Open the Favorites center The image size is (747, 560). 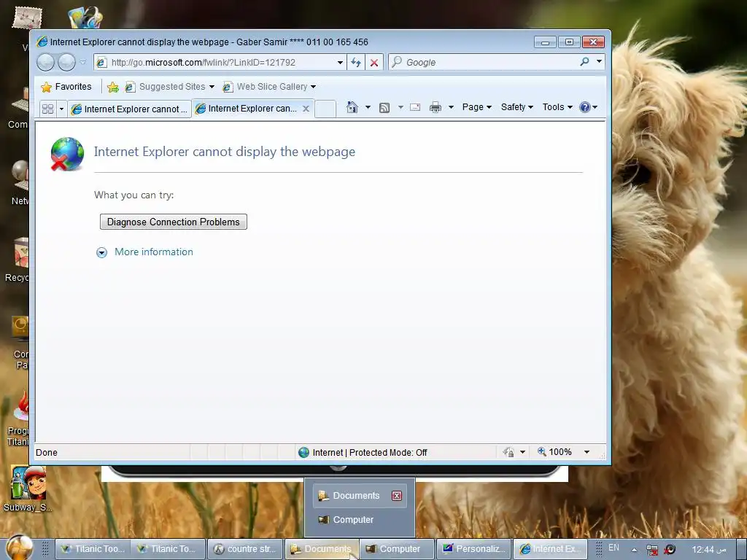point(66,87)
